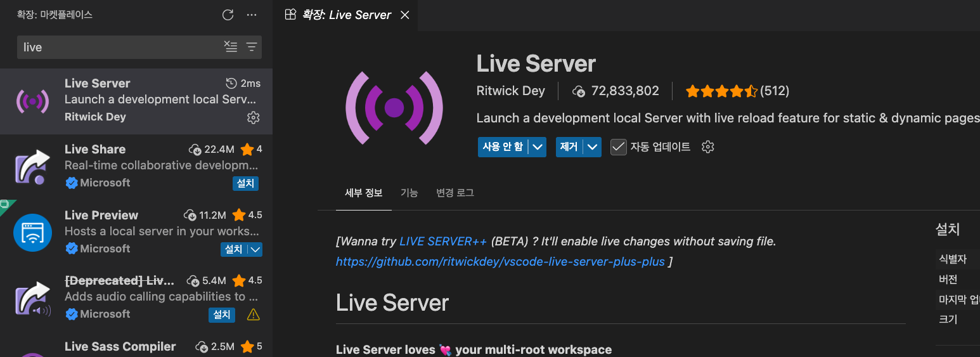Click the 식별자 row label
The image size is (980, 357).
[x=952, y=259]
